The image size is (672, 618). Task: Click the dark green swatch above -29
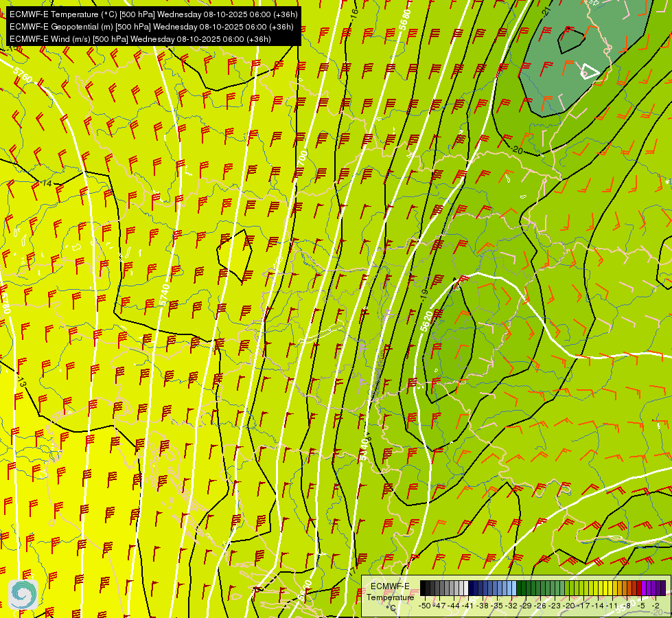pos(519,588)
